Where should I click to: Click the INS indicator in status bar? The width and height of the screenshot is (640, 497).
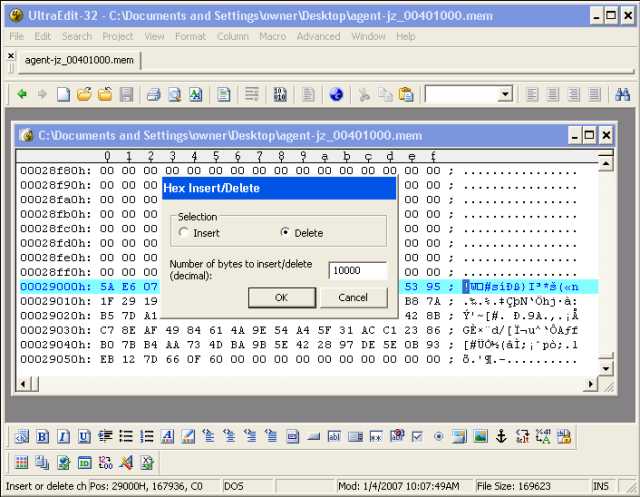point(601,486)
